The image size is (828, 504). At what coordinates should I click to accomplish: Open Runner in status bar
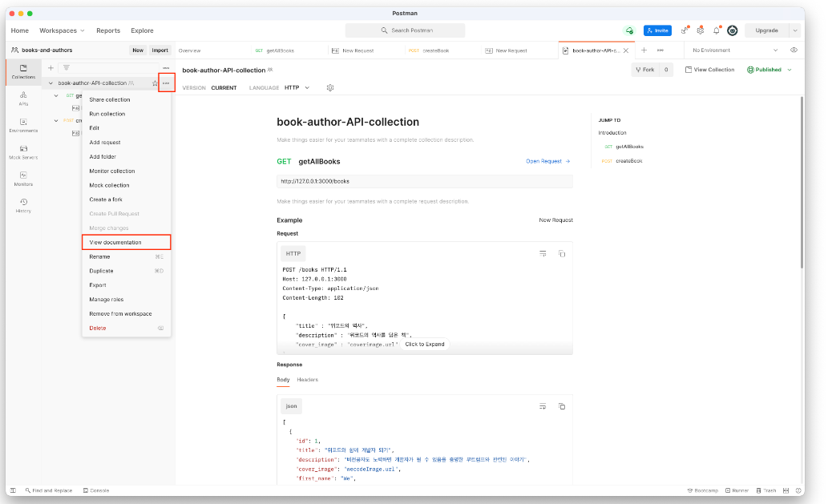coord(737,490)
